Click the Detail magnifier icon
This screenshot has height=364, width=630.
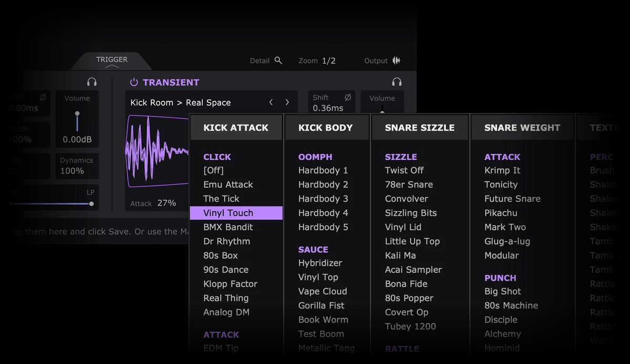click(x=278, y=61)
